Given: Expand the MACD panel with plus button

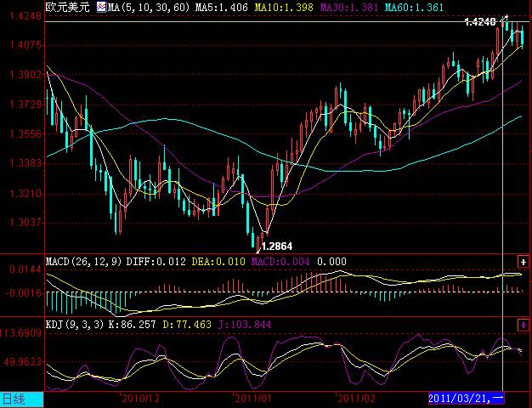Looking at the screenshot, I should click(x=523, y=262).
